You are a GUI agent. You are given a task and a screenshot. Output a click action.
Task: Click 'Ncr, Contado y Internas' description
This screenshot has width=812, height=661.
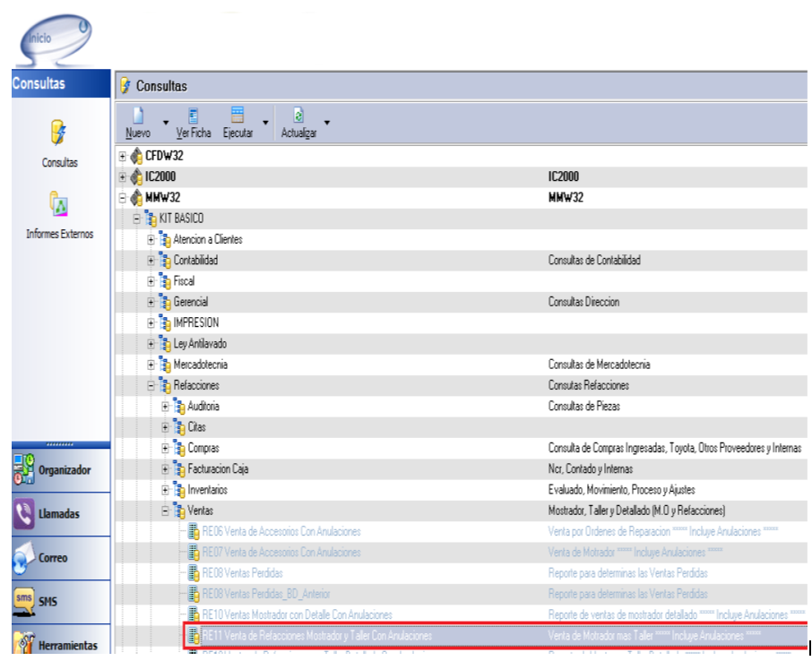click(591, 469)
